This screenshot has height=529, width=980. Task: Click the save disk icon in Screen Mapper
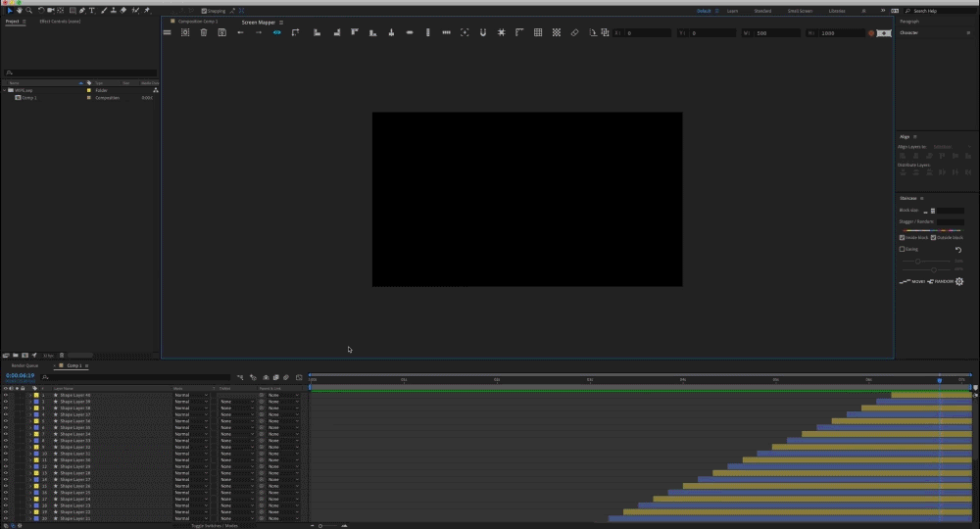[221, 32]
